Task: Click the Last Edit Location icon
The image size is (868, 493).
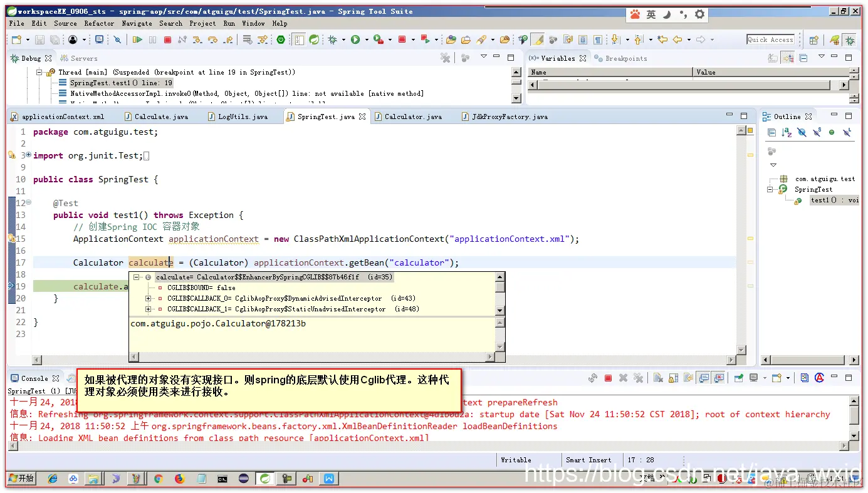Action: point(662,39)
